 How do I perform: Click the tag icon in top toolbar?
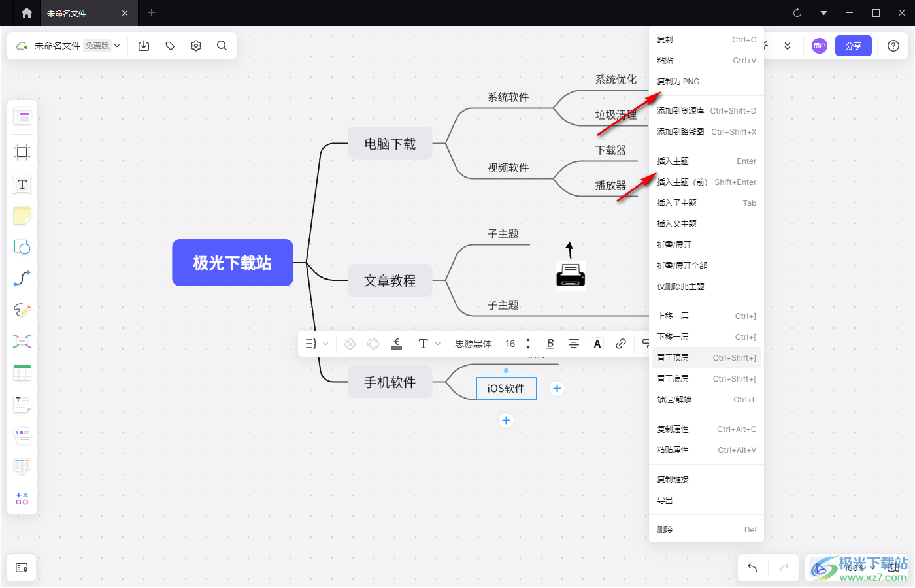click(170, 46)
